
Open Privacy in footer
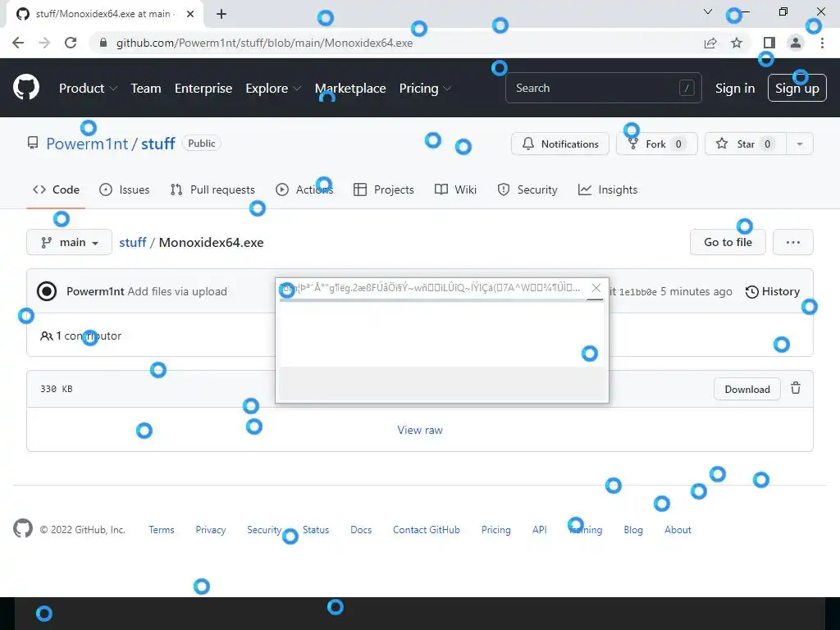pyautogui.click(x=211, y=530)
